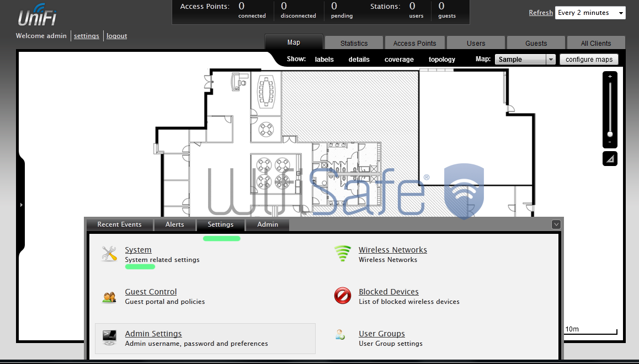The width and height of the screenshot is (639, 364).
Task: Collapse the bottom settings panel
Action: (556, 224)
